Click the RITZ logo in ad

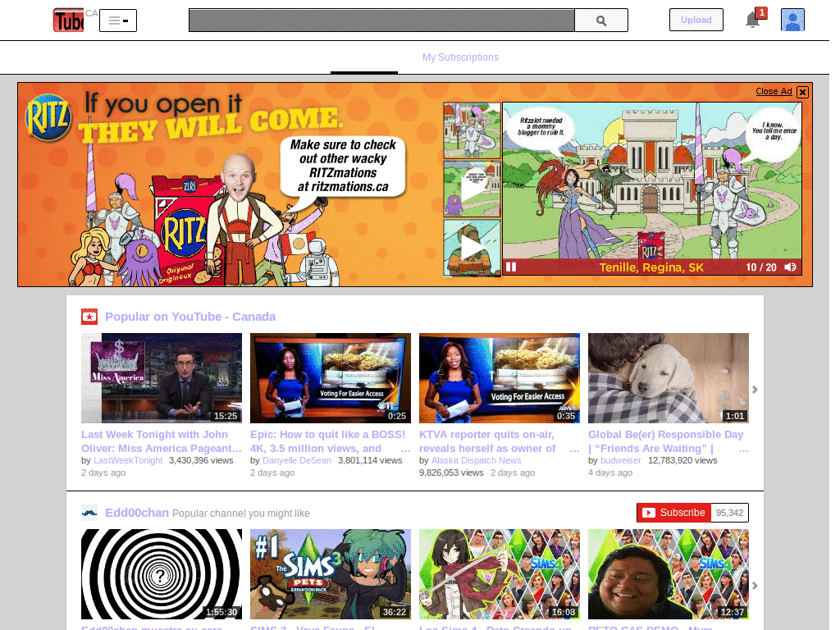coord(48,117)
